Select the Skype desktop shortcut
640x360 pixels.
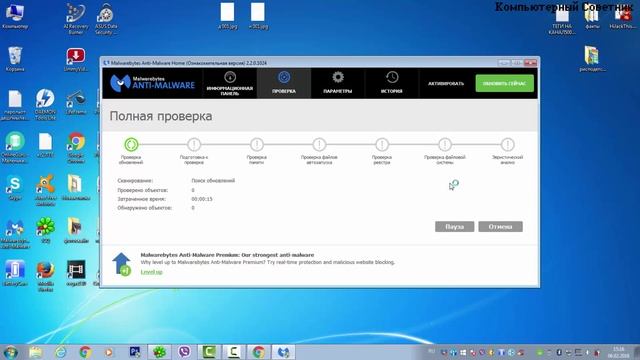click(x=15, y=188)
